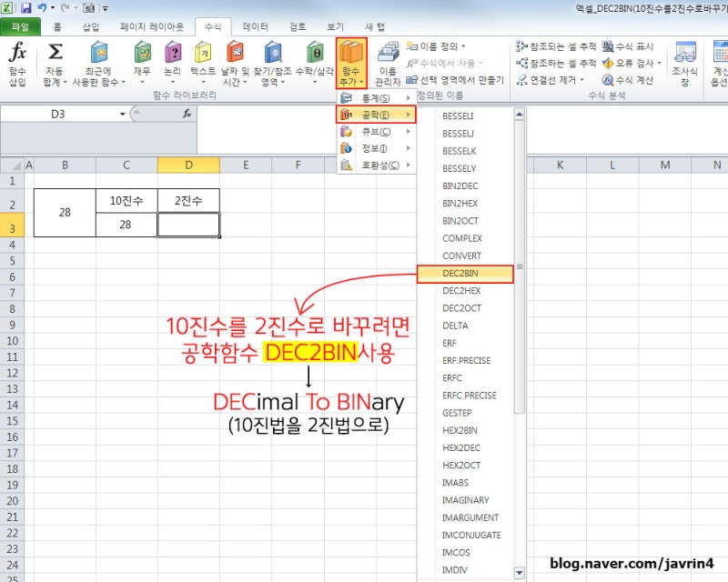Click the Excel application icon in title bar
Viewport: 728px width, 582px height.
click(x=7, y=8)
